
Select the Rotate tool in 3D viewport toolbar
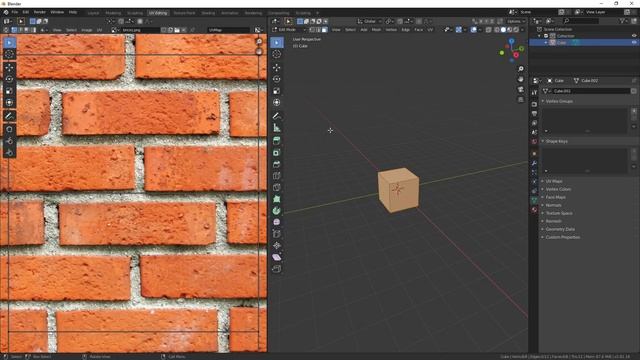coord(277,79)
